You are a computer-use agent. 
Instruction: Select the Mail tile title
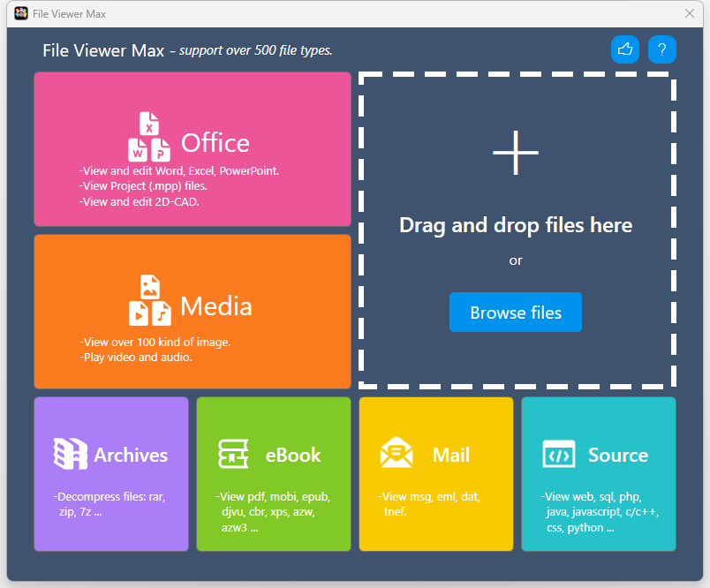tap(451, 455)
